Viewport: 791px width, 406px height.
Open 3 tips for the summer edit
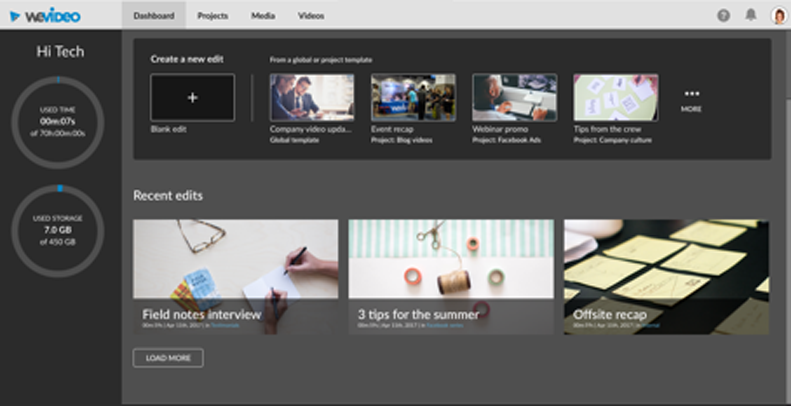coord(450,277)
